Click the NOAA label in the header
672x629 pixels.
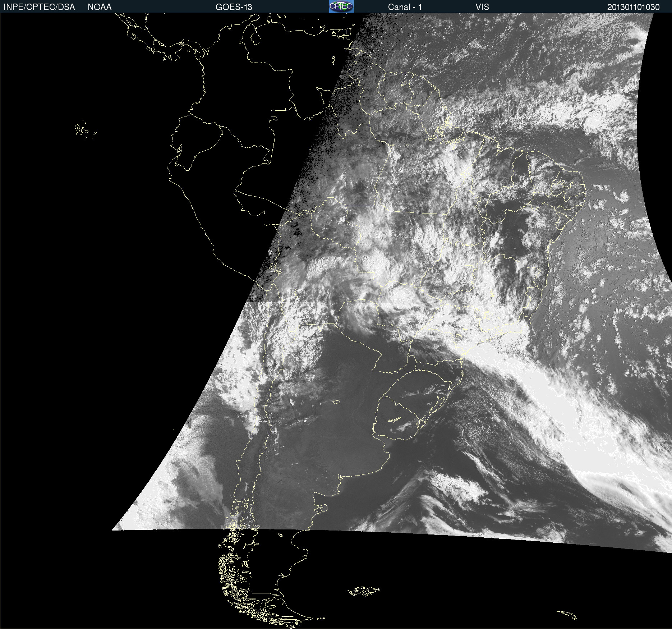[x=100, y=7]
